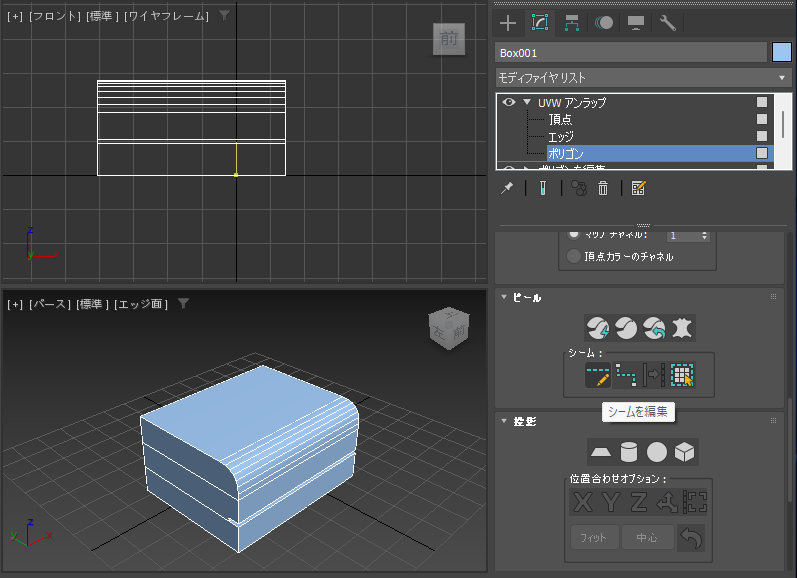Collapse the ピール rollout
This screenshot has width=797, height=578.
click(504, 297)
